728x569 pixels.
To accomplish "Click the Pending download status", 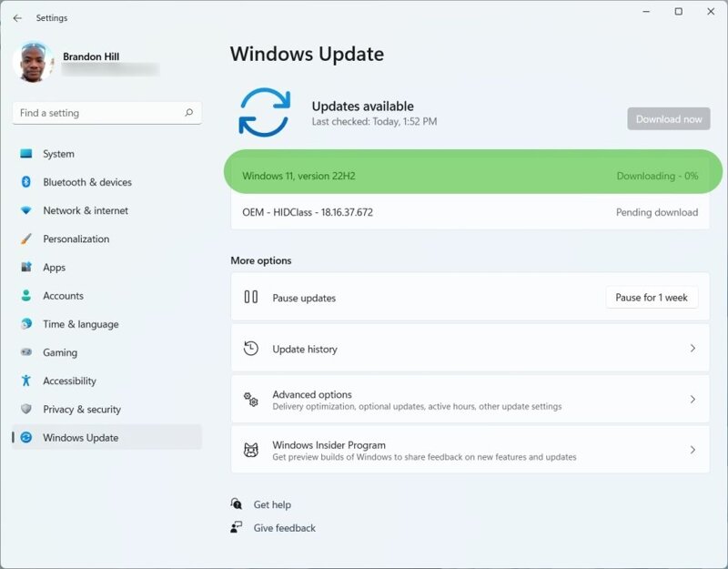I will [x=657, y=212].
